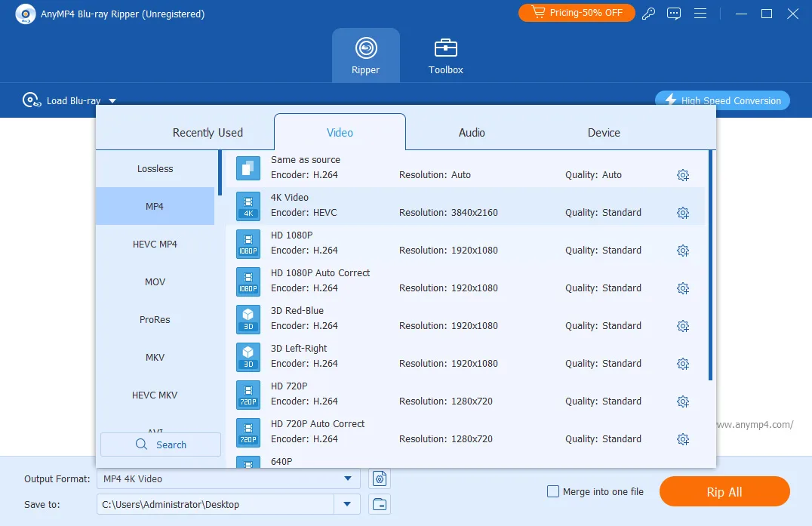Open Toolbox briefcase icon
812x526 pixels.
pyautogui.click(x=445, y=48)
